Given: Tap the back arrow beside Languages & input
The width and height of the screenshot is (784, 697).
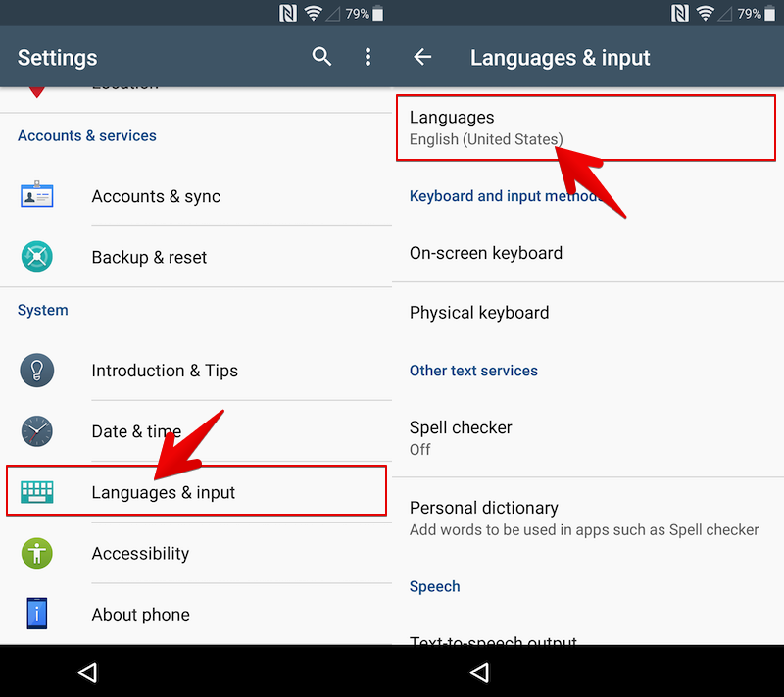Looking at the screenshot, I should point(422,57).
